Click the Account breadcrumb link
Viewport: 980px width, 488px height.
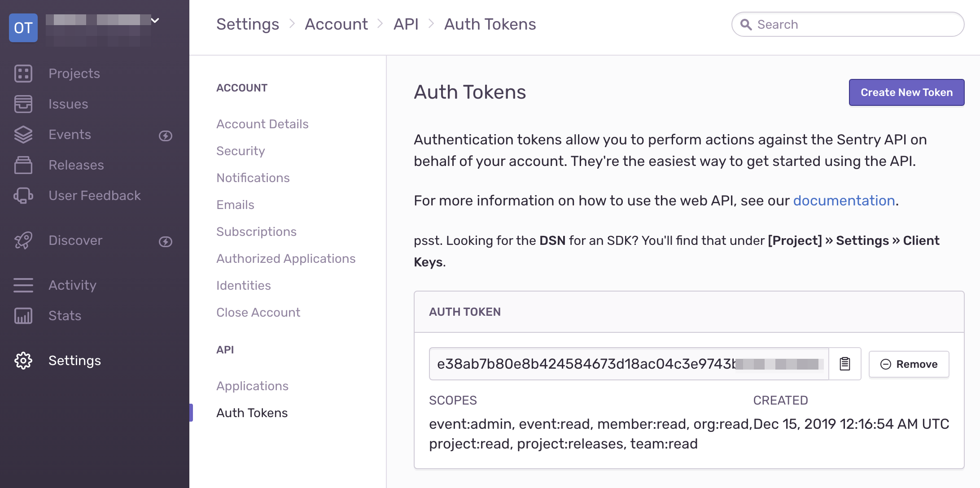point(336,24)
